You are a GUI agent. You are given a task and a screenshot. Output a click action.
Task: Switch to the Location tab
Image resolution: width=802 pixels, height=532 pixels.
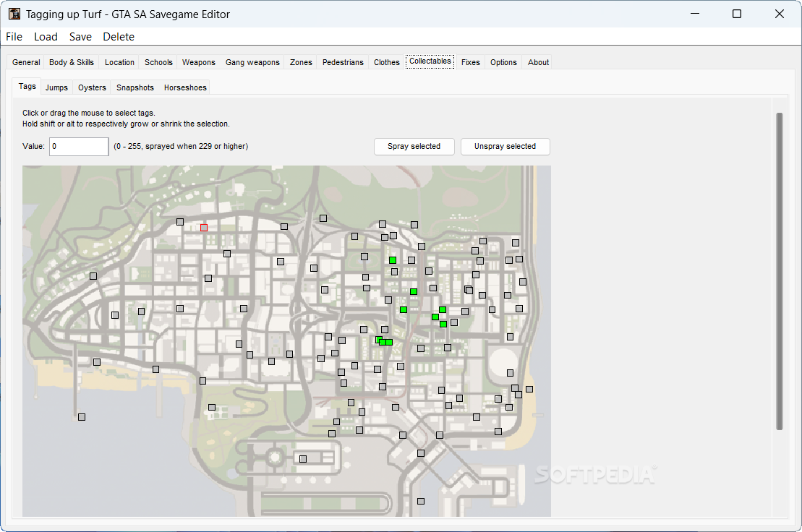(119, 62)
